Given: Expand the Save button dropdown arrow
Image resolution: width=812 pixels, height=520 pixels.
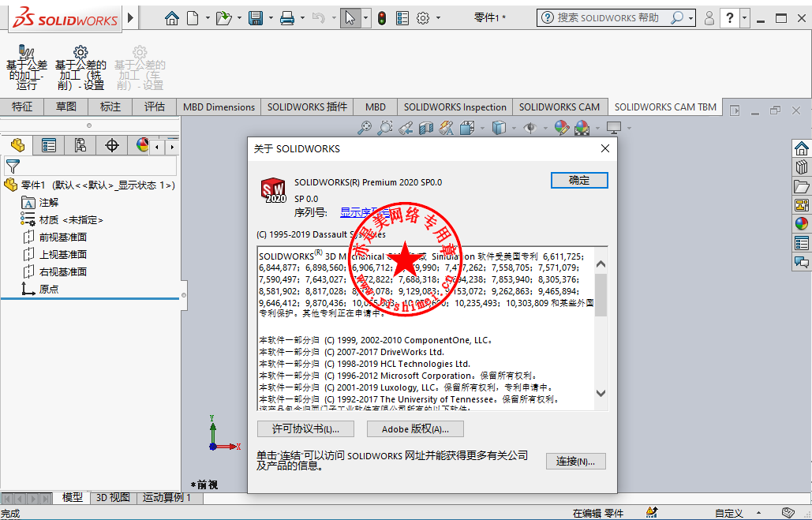Looking at the screenshot, I should pyautogui.click(x=270, y=18).
